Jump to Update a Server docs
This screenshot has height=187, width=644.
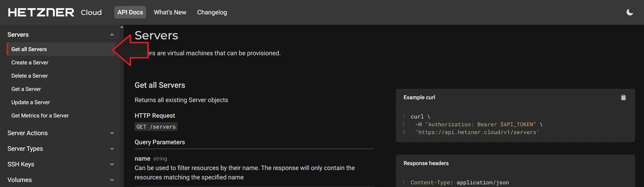pyautogui.click(x=31, y=102)
